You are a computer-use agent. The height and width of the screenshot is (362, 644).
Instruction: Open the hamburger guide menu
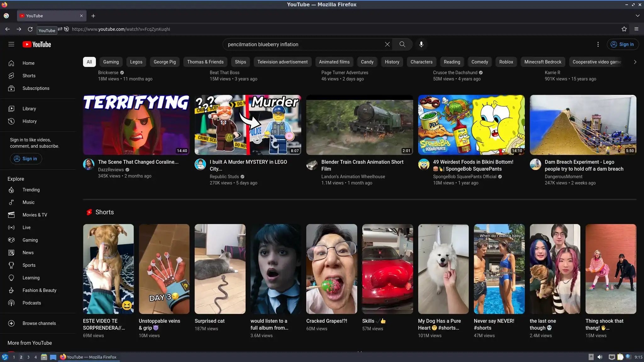pos(11,44)
